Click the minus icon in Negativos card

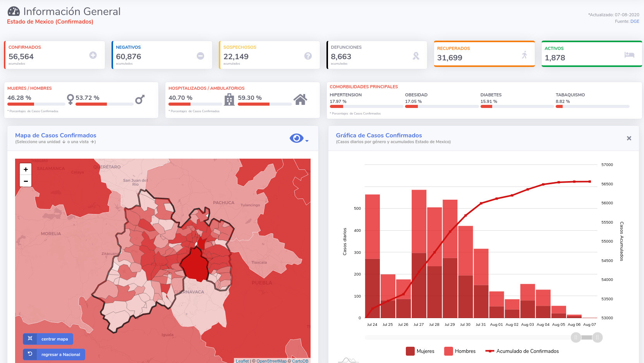200,56
